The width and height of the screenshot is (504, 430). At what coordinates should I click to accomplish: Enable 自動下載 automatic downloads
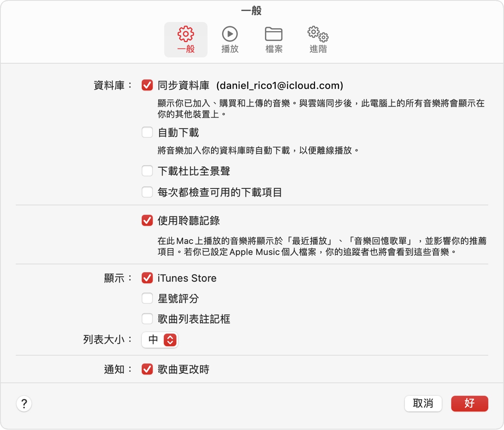click(x=147, y=132)
